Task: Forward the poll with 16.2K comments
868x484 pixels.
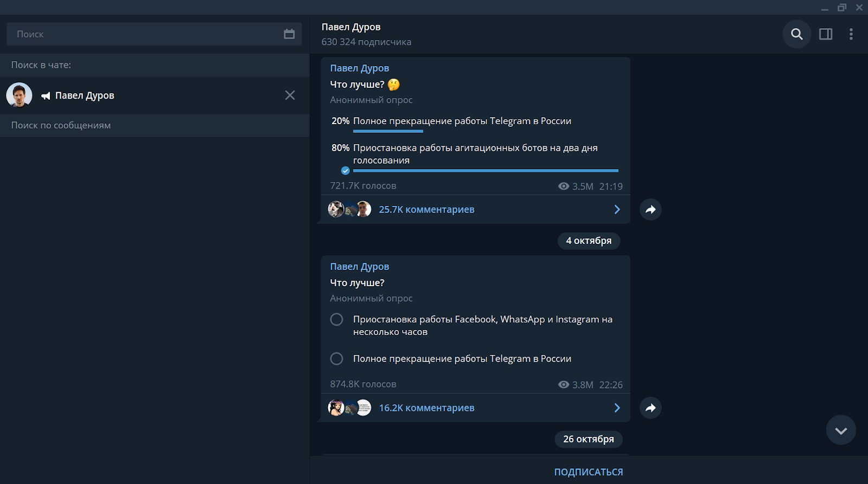Action: click(x=650, y=408)
